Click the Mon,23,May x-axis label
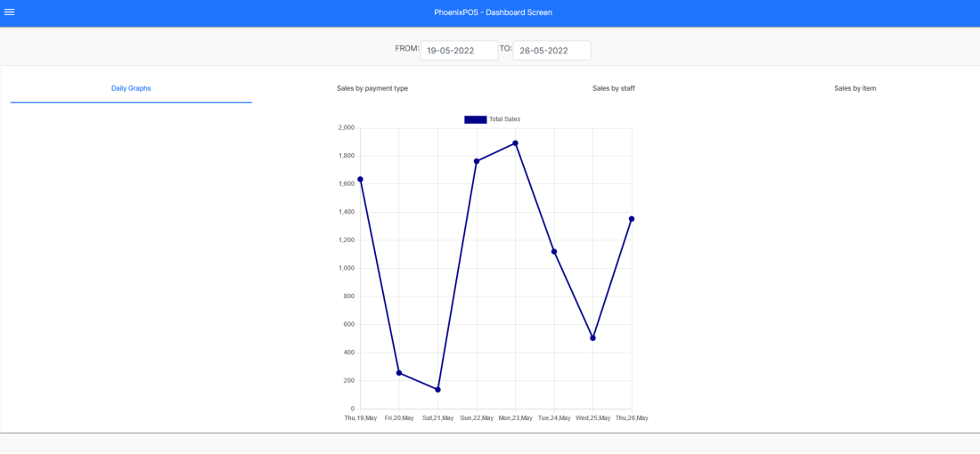 coord(515,418)
